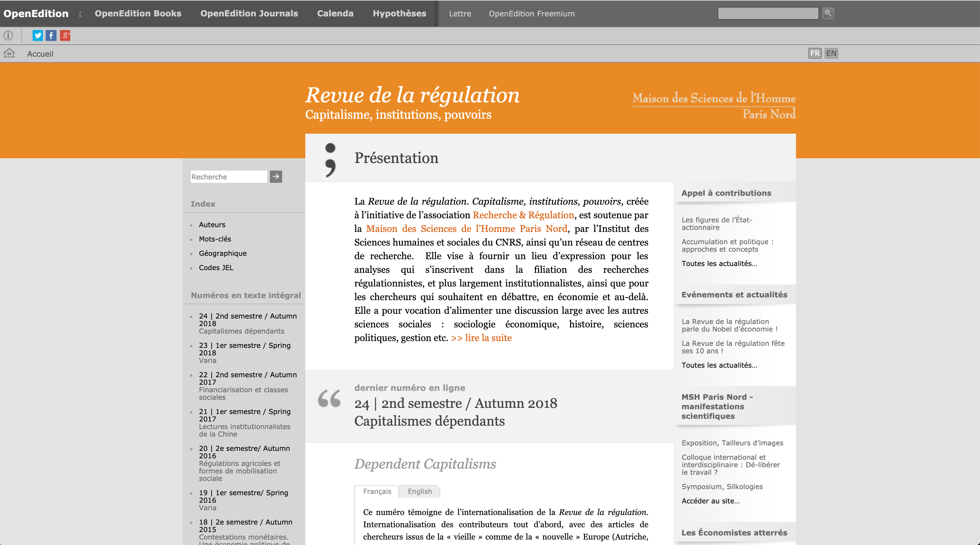Open the Géographique index
Viewport: 980px width, 545px height.
pos(223,253)
